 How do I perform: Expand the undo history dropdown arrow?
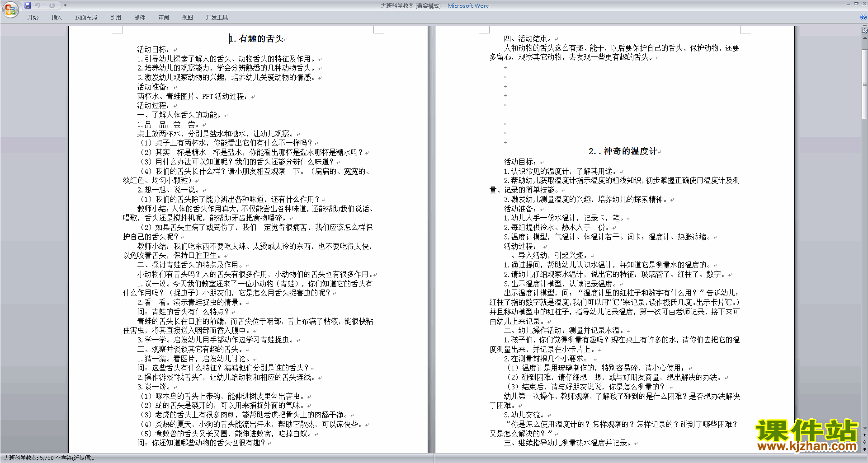coord(44,5)
